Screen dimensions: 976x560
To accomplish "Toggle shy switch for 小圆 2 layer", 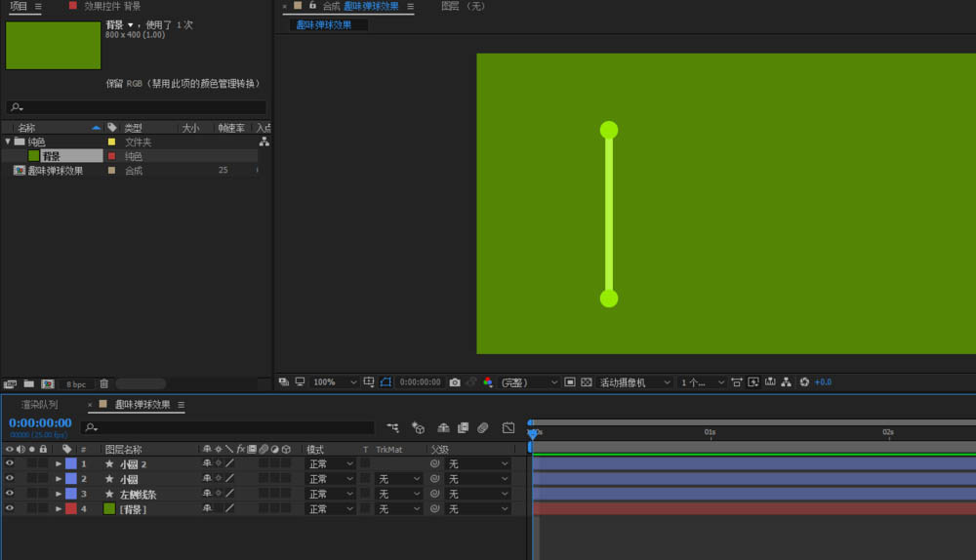I will pyautogui.click(x=207, y=463).
